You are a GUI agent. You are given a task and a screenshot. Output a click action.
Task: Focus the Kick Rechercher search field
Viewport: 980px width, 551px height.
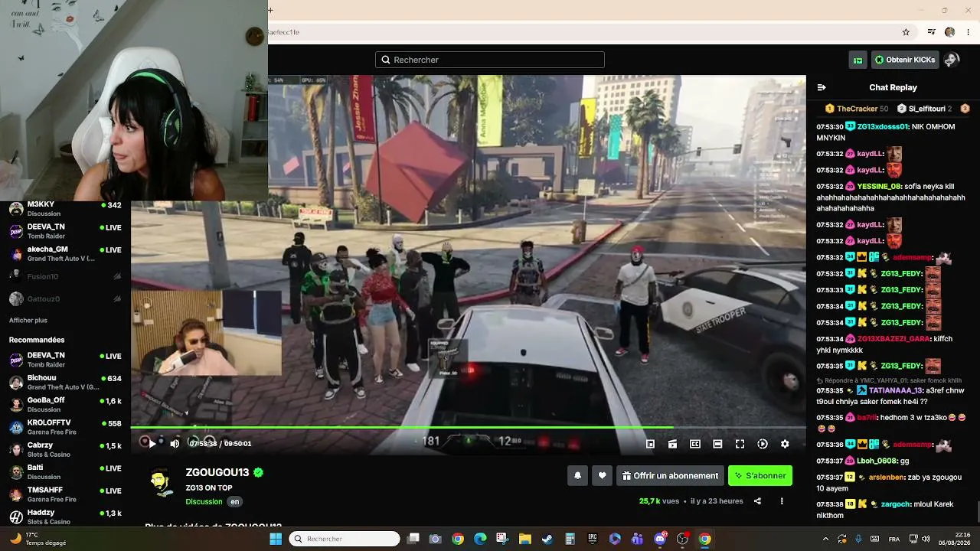(490, 60)
